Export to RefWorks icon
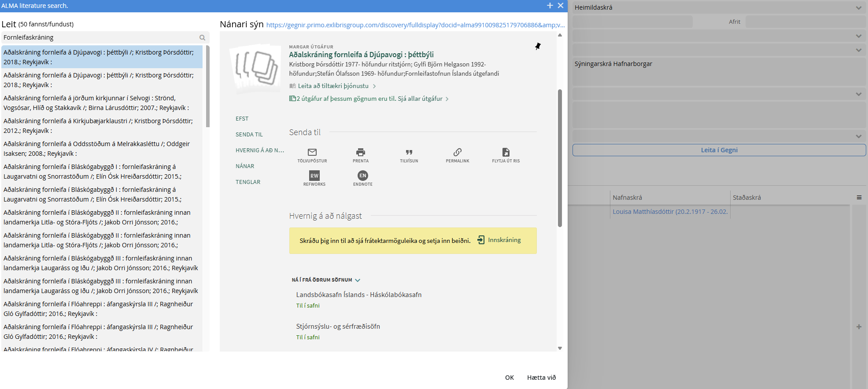 click(314, 176)
